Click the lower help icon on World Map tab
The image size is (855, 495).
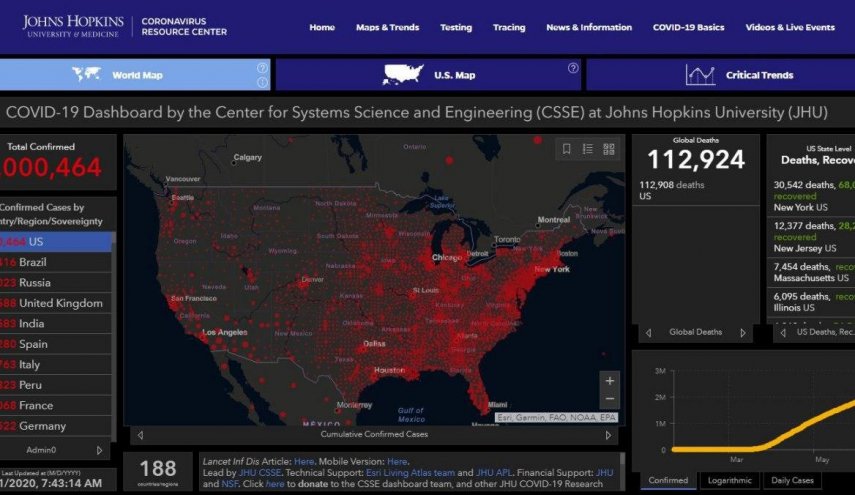pos(262,82)
